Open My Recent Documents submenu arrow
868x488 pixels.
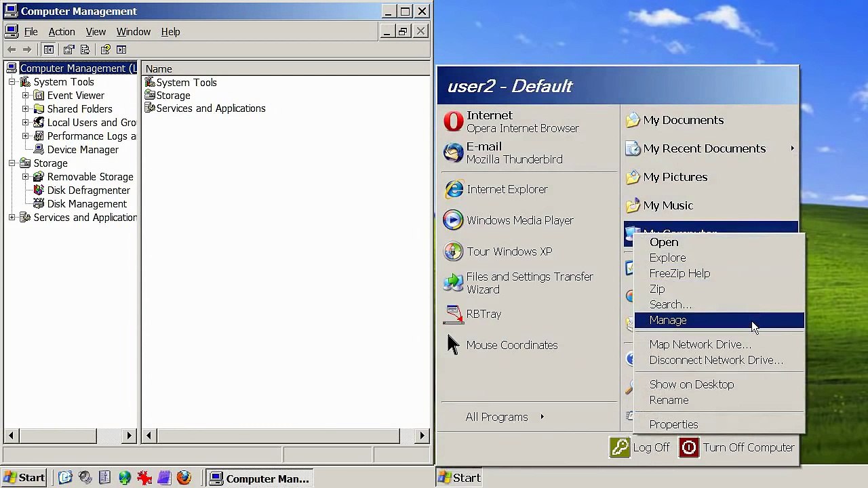(x=792, y=148)
